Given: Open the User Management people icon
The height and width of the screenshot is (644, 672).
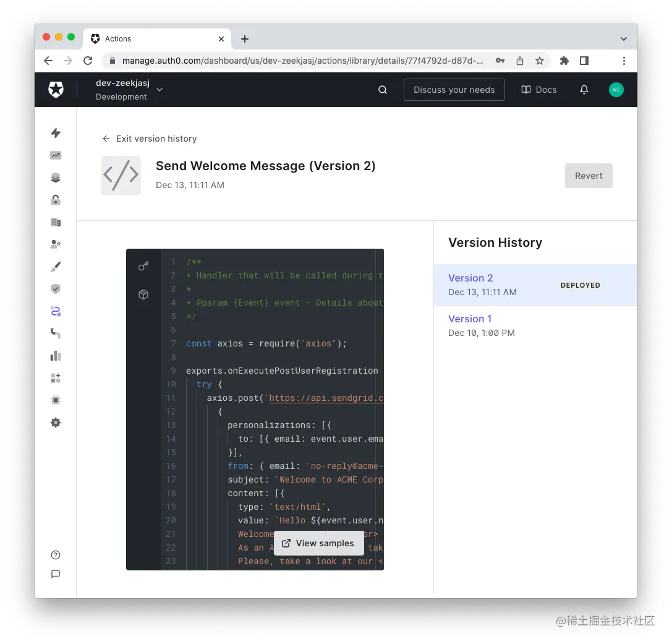Looking at the screenshot, I should pyautogui.click(x=56, y=244).
